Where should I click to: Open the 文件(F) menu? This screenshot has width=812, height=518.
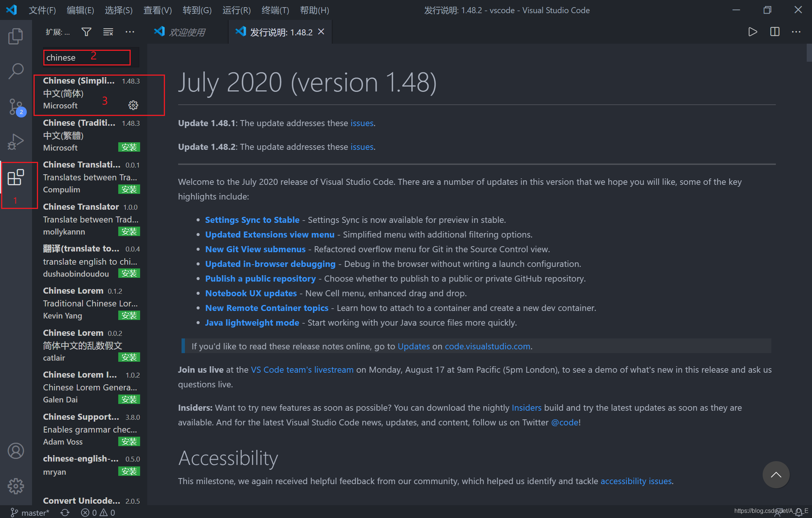tap(42, 10)
